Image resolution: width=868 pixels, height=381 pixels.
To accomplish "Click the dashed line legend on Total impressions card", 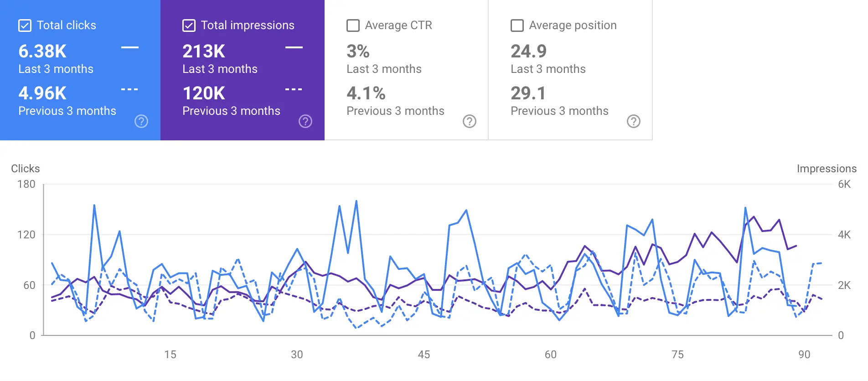I will (x=294, y=89).
